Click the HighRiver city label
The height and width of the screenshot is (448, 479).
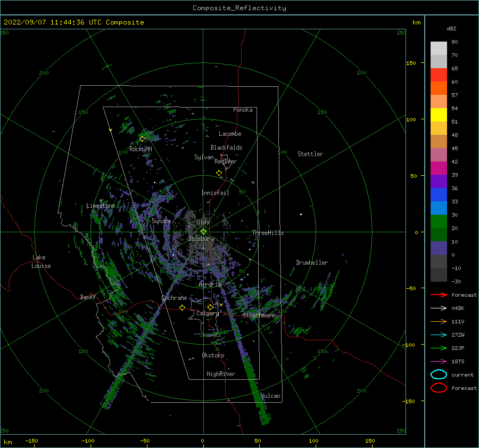221,374
